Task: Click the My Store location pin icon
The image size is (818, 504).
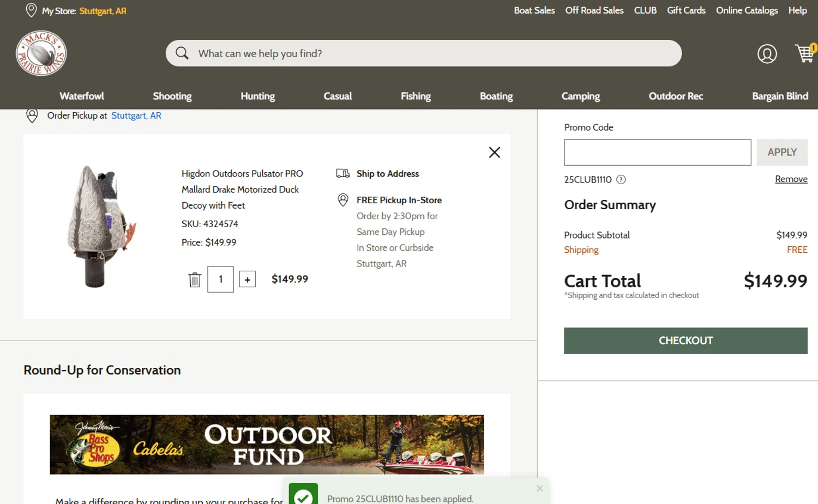Action: 31,10
